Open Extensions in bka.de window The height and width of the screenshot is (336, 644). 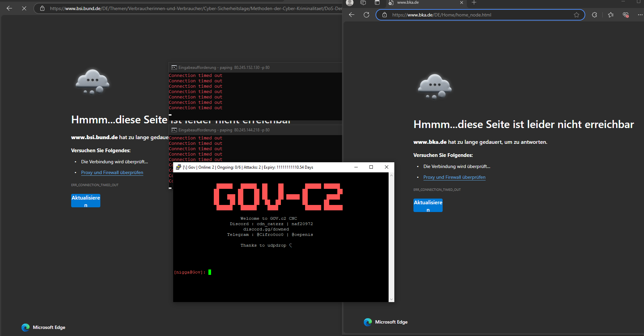click(594, 15)
